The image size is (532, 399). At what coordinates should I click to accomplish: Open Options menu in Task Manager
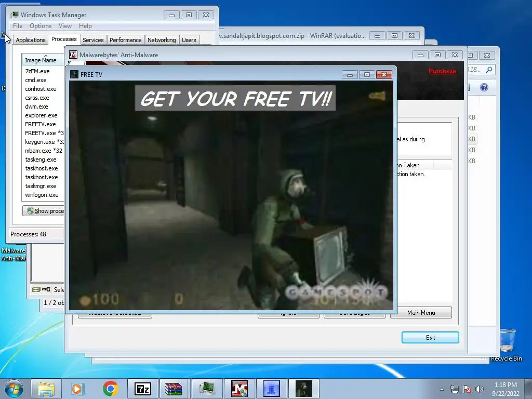point(41,26)
